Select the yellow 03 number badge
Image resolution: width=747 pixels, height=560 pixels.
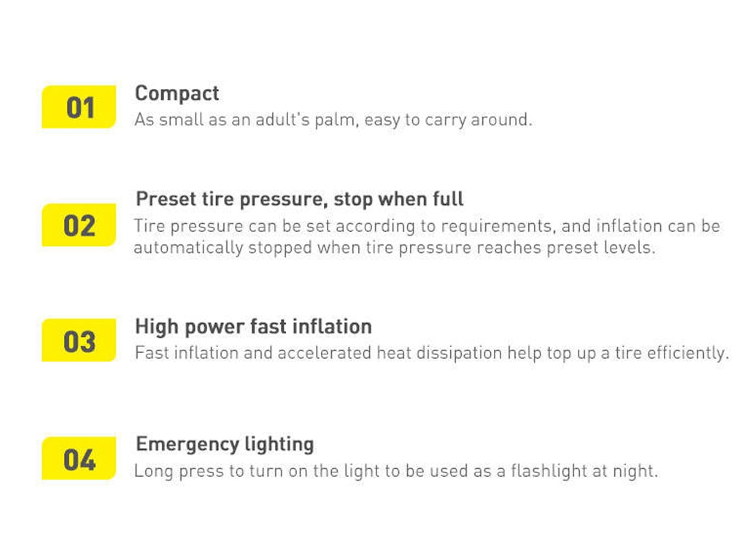(x=79, y=341)
